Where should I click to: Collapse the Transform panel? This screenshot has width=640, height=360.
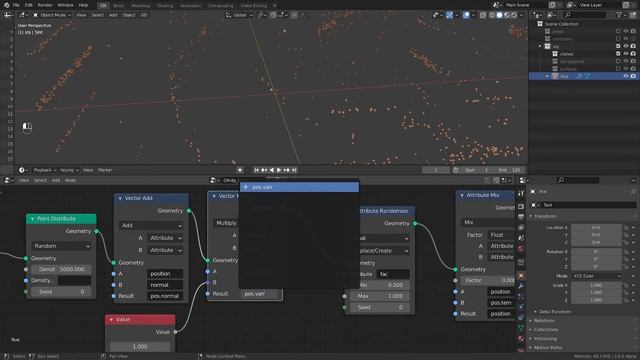pyautogui.click(x=531, y=216)
